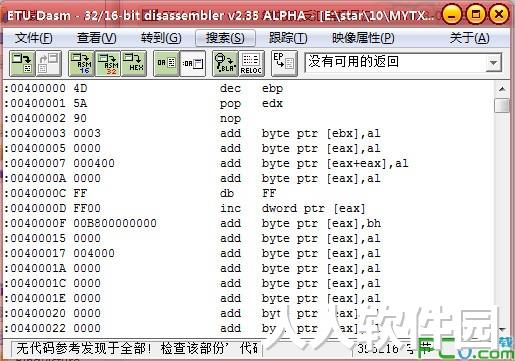Image resolution: width=515 pixels, height=361 pixels.
Task: Open the 搜索(S) menu
Action: coord(225,38)
